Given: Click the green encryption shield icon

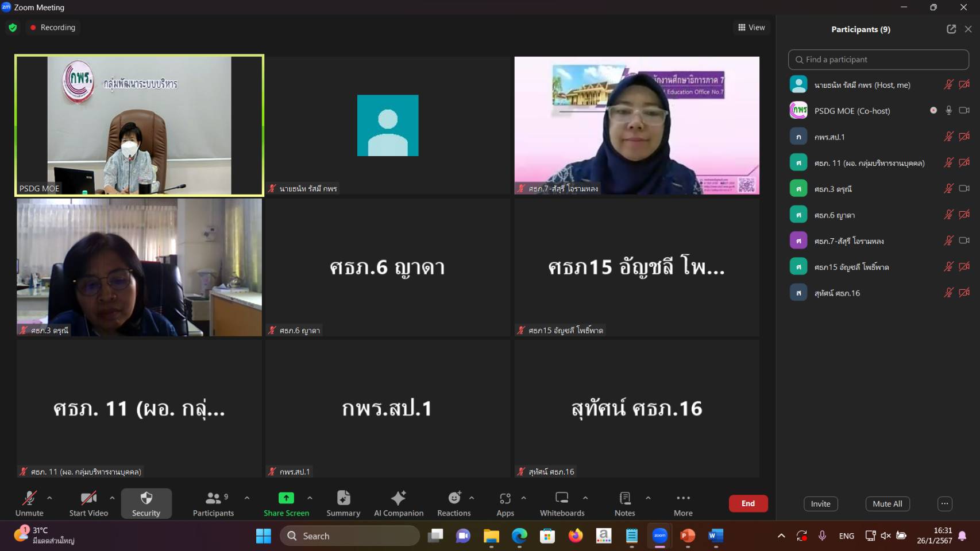Looking at the screenshot, I should coord(13,28).
